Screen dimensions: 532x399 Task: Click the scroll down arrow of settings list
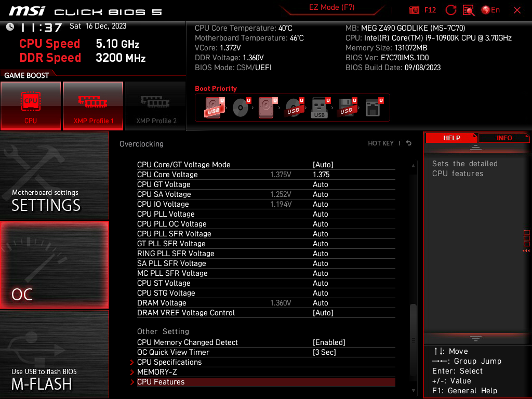pos(413,391)
